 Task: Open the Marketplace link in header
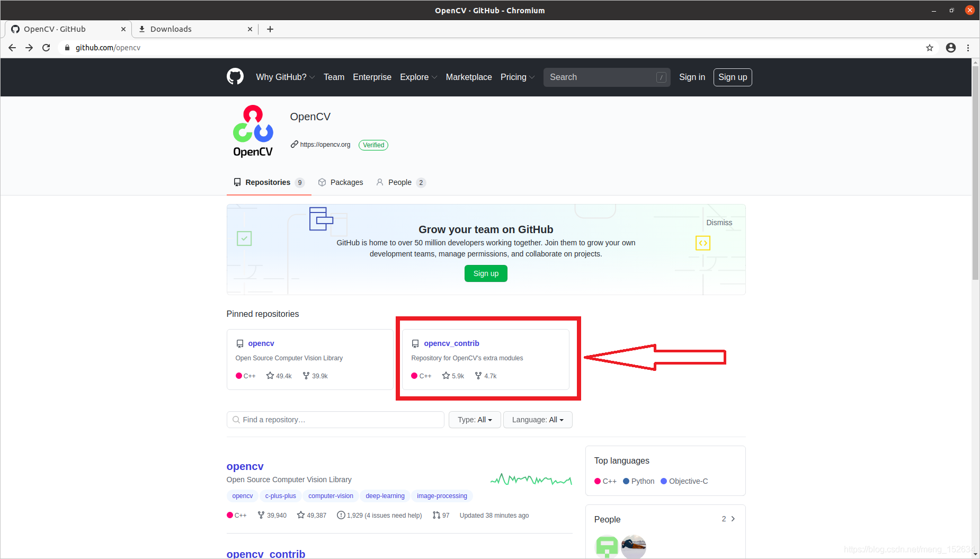[469, 77]
